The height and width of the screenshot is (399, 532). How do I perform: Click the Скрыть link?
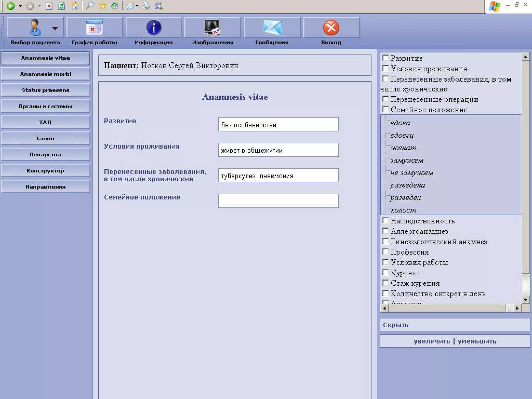396,325
